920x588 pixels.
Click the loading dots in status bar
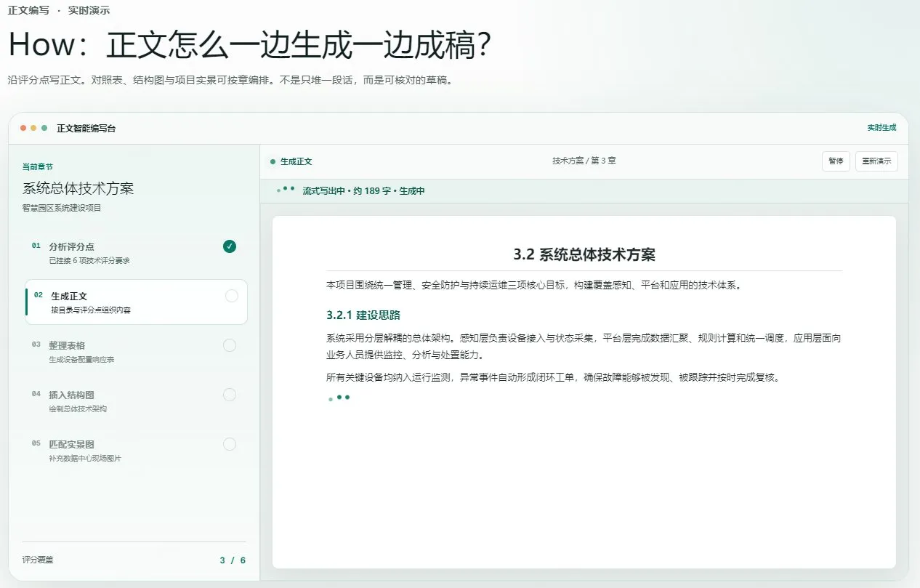click(286, 190)
